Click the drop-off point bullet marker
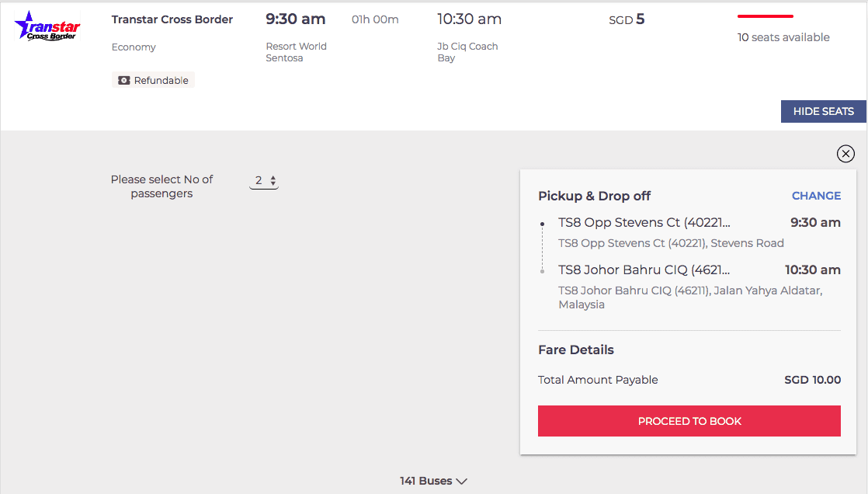The height and width of the screenshot is (494, 868). (543, 271)
